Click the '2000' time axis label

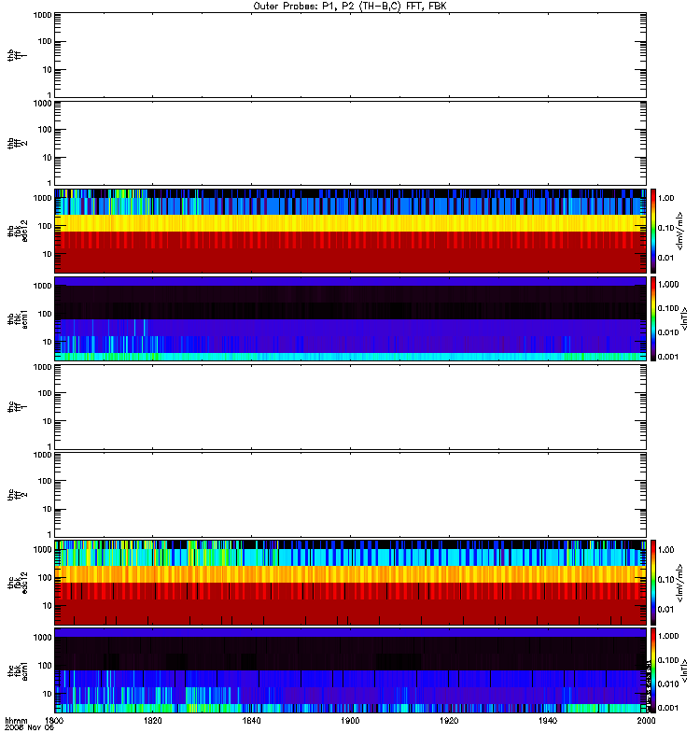[x=646, y=720]
